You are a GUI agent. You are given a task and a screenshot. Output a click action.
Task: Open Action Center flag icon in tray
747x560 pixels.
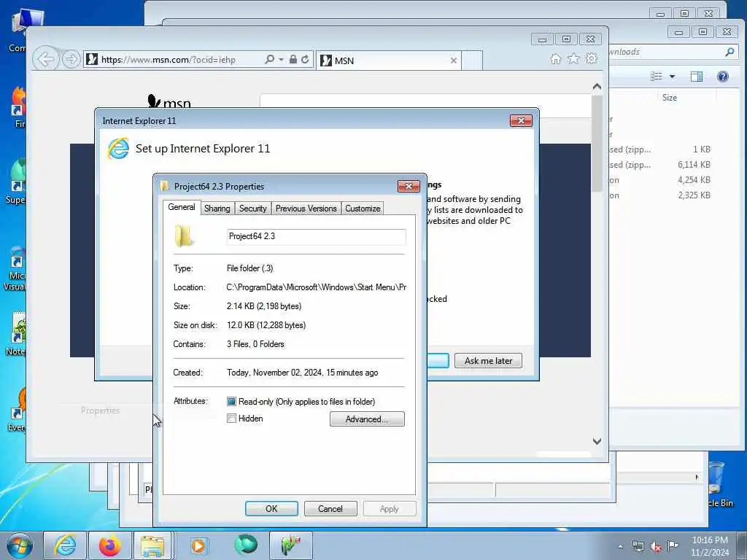[x=673, y=545]
